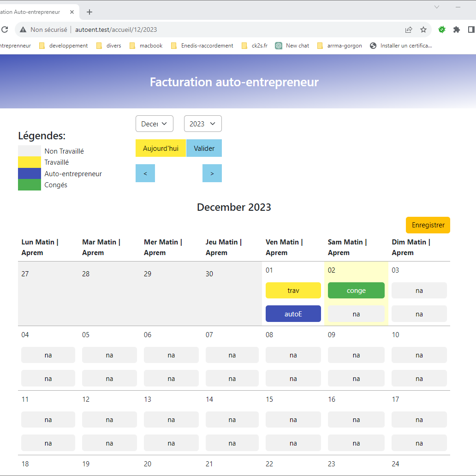Screen dimensions: 476x476
Task: Click the Non sécurisé warning icon
Action: pos(23,30)
